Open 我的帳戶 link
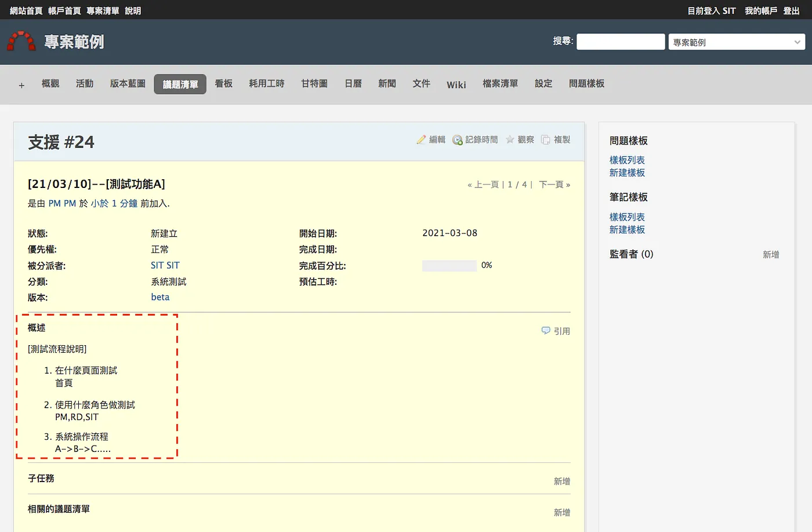 pyautogui.click(x=761, y=10)
